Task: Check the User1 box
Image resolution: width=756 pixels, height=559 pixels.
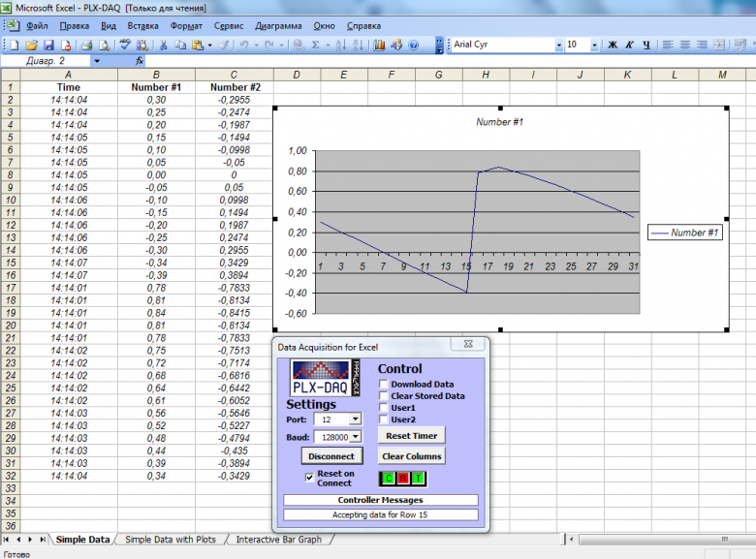Action: click(383, 408)
